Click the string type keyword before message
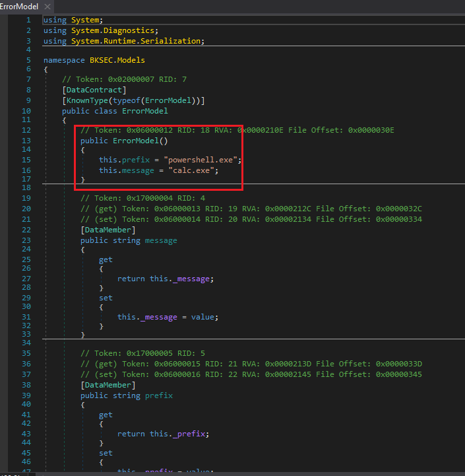Image resolution: width=465 pixels, height=476 pixels. (127, 240)
